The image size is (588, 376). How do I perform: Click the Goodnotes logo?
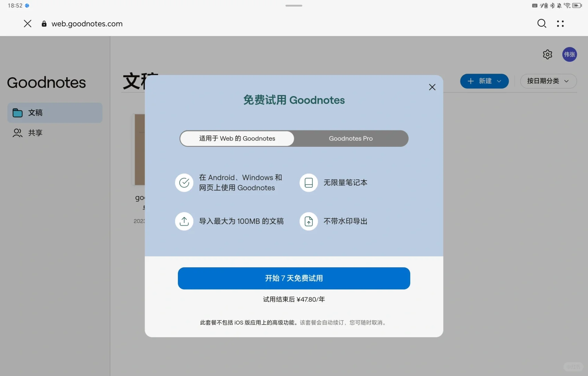46,83
